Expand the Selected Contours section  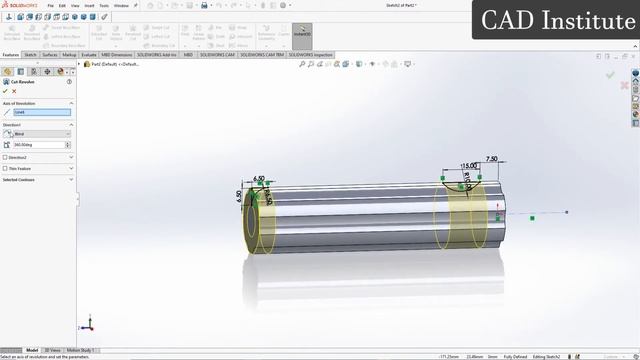(x=71, y=180)
